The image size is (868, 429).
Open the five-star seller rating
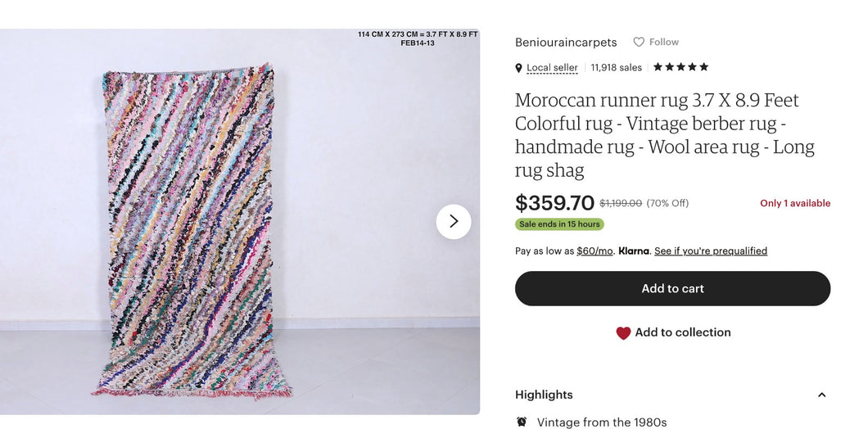click(x=680, y=67)
